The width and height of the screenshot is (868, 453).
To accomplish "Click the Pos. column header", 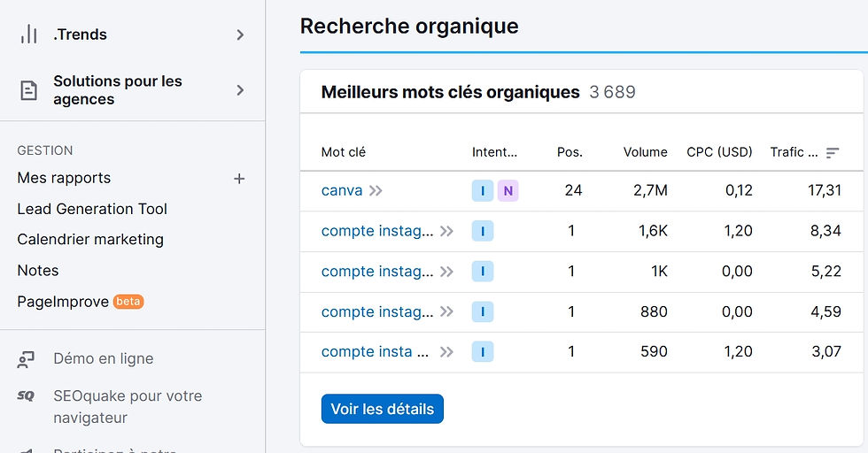I will (x=570, y=152).
